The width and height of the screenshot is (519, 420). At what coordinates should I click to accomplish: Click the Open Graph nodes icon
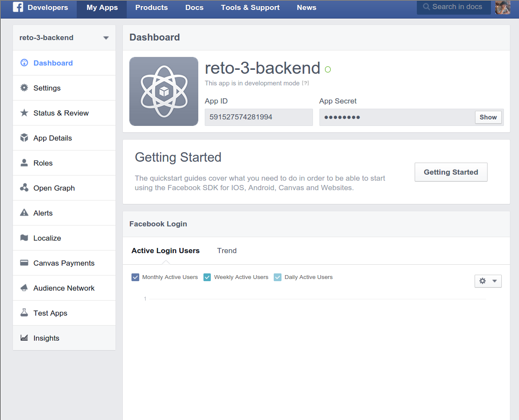coord(24,188)
